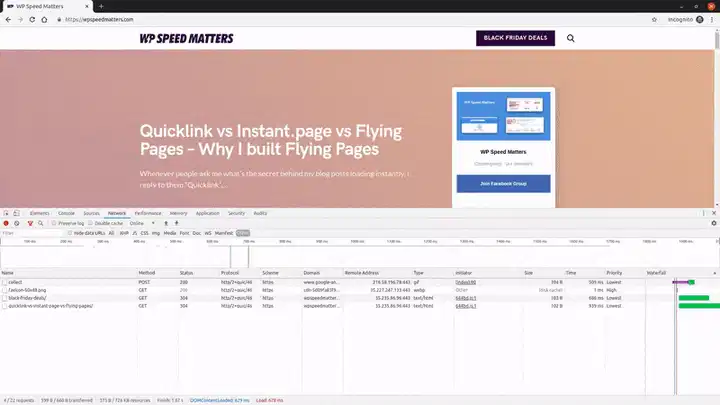Open the Quicklink vs Instant.page article title
720x405 pixels.
click(x=271, y=140)
